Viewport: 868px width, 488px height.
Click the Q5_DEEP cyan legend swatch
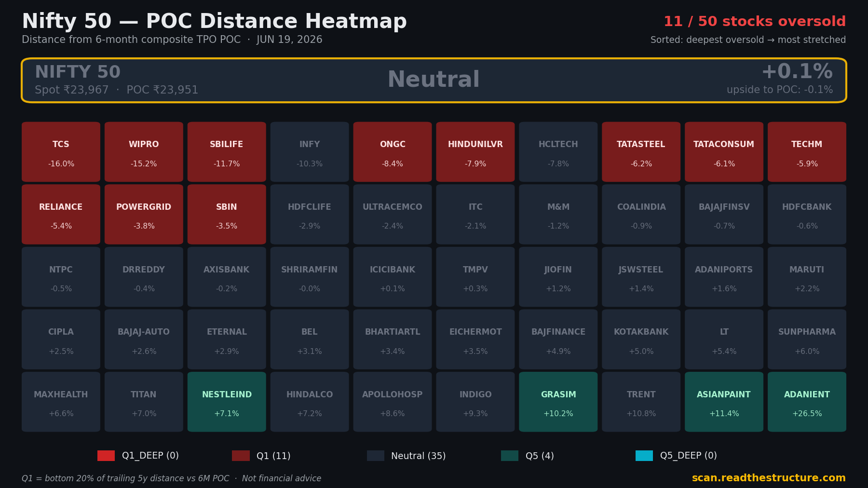pos(644,456)
